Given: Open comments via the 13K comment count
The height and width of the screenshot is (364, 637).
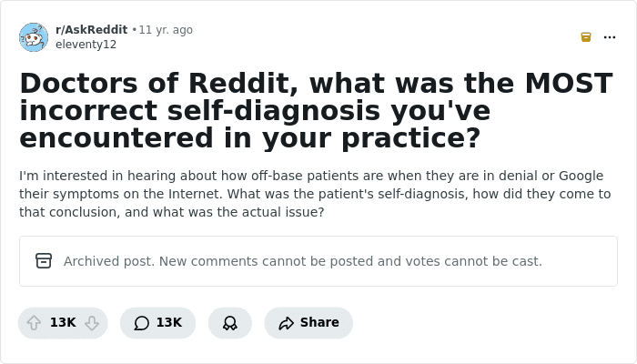Looking at the screenshot, I should 169,323.
